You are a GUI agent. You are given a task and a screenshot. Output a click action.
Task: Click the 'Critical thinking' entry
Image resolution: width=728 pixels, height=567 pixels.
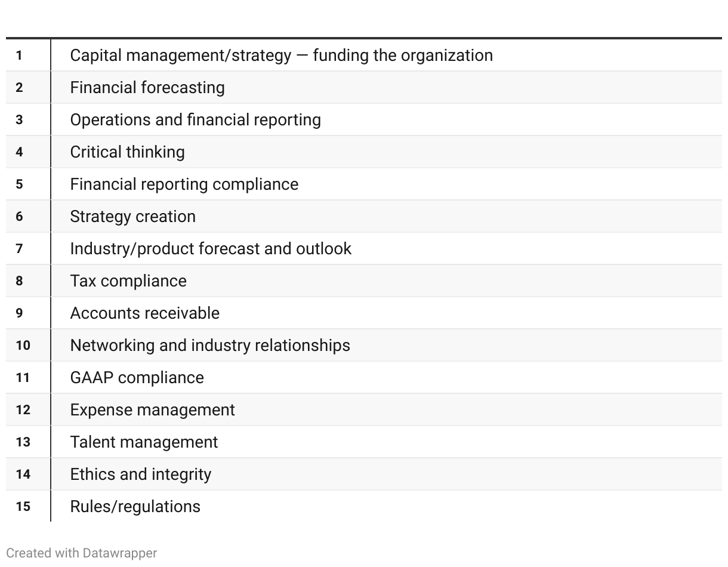coord(127,152)
